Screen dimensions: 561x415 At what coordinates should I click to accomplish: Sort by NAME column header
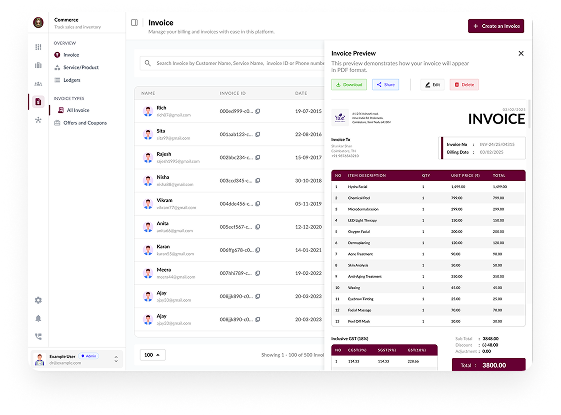click(148, 93)
